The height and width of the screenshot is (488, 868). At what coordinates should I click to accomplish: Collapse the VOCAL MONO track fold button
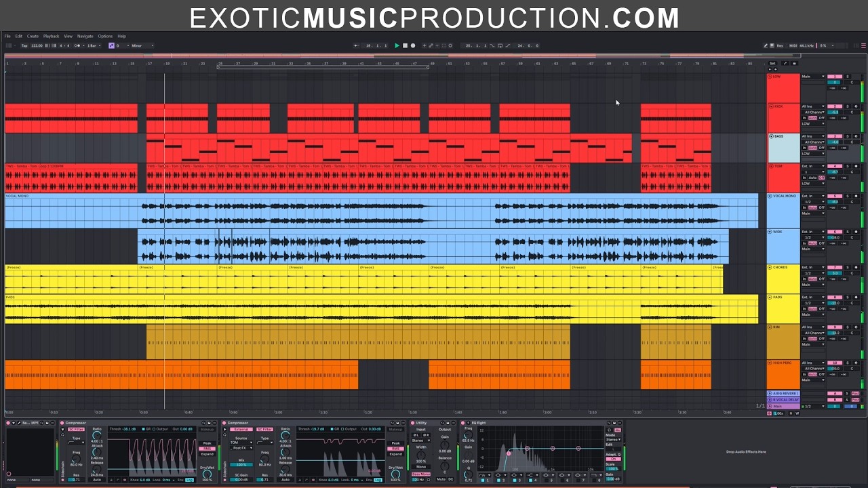(x=770, y=196)
